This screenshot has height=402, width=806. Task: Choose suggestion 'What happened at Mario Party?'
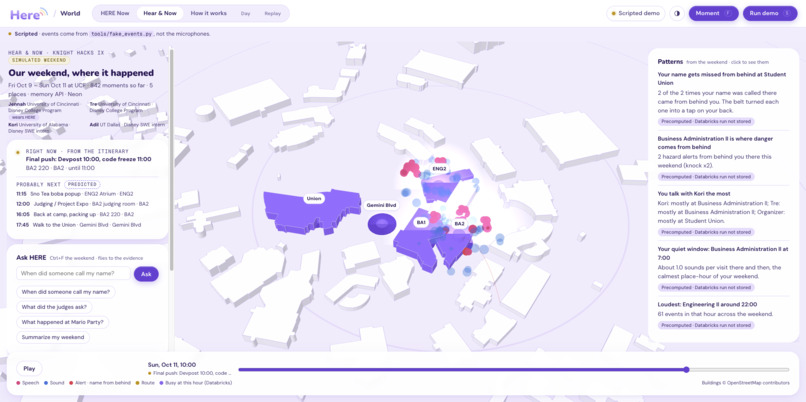point(63,322)
